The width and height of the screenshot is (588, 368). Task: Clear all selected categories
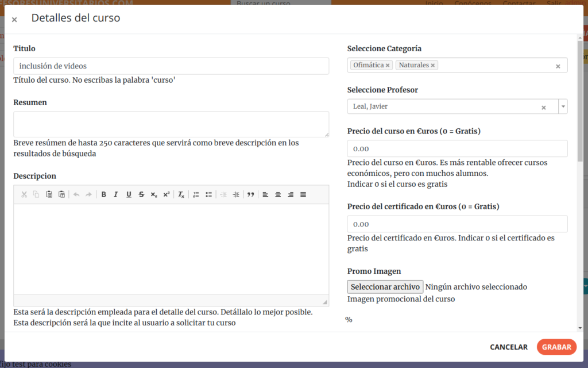click(x=558, y=66)
